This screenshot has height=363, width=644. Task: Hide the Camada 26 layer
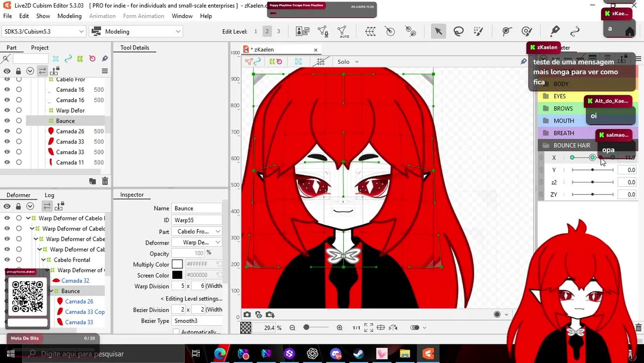pyautogui.click(x=7, y=131)
